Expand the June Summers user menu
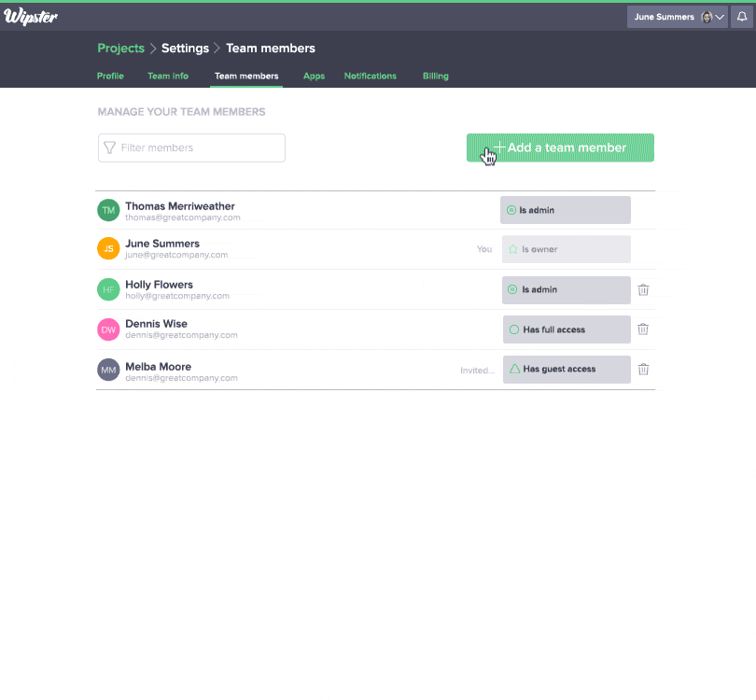 point(677,17)
